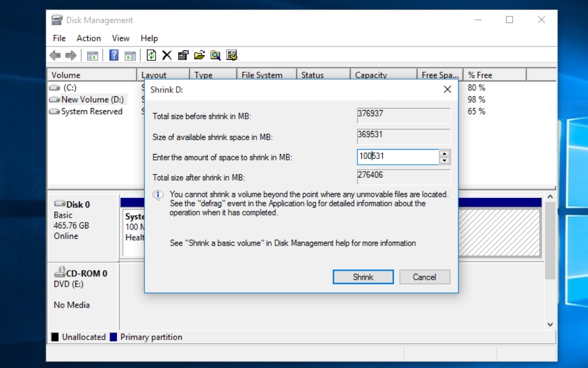The width and height of the screenshot is (588, 368).
Task: Click the Disk 0 drive icon
Action: [60, 203]
